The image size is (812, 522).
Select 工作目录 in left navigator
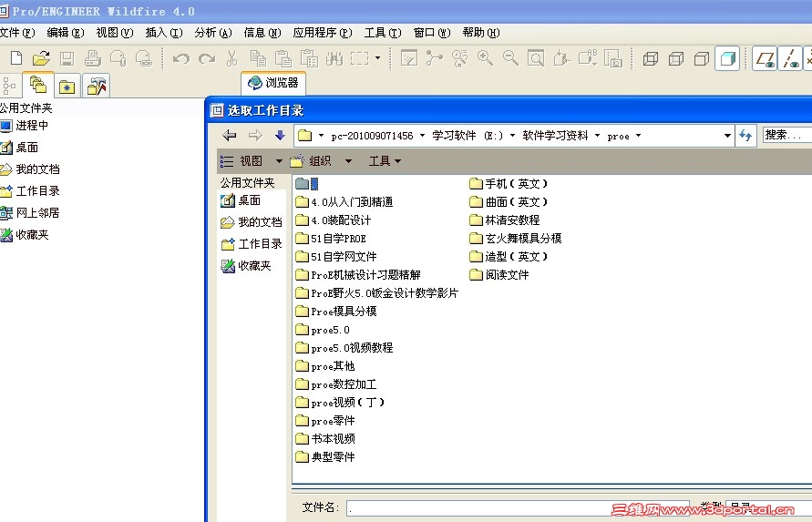[29, 191]
